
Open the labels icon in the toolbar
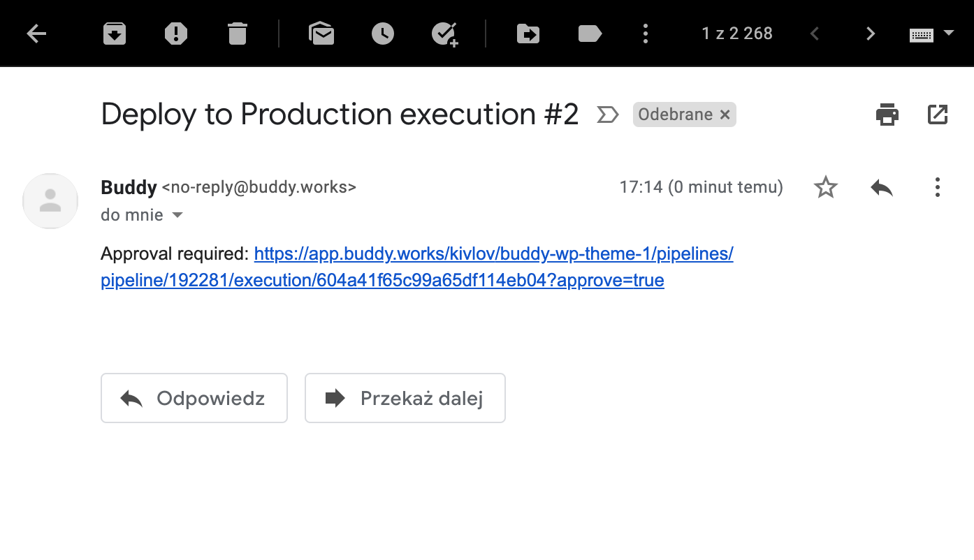pos(590,34)
